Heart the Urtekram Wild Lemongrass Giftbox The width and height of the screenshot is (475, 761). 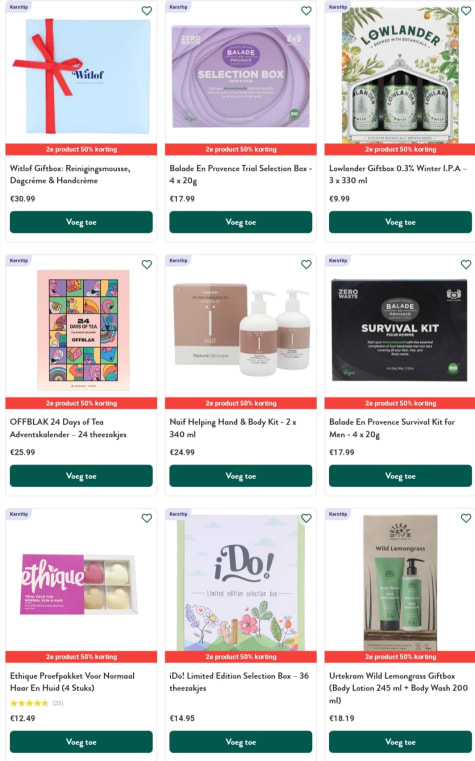pos(466,518)
